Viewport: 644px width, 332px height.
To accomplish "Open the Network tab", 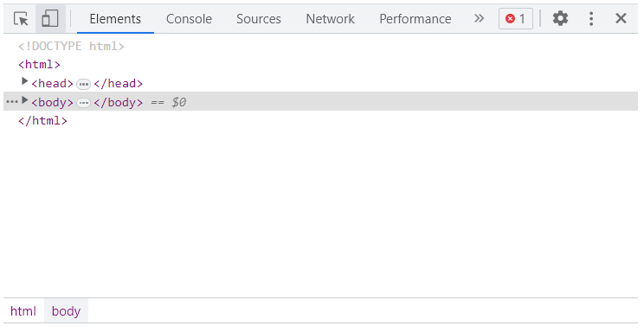I will [330, 19].
